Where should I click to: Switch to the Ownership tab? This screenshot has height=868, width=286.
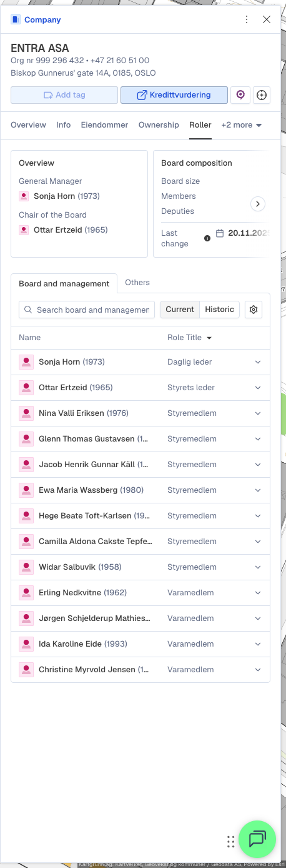point(159,125)
